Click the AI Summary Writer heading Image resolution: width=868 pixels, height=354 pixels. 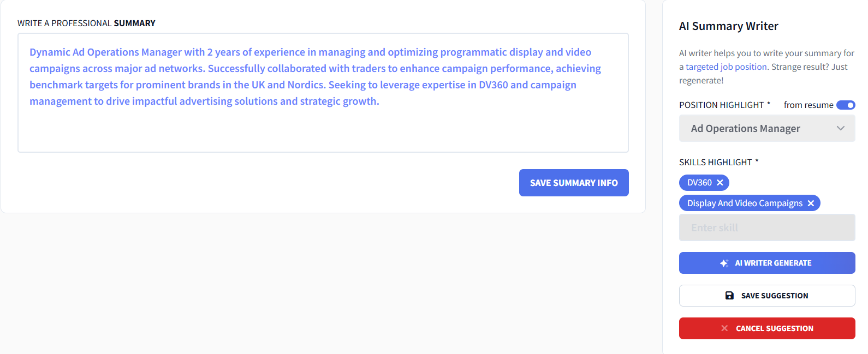[x=728, y=26]
